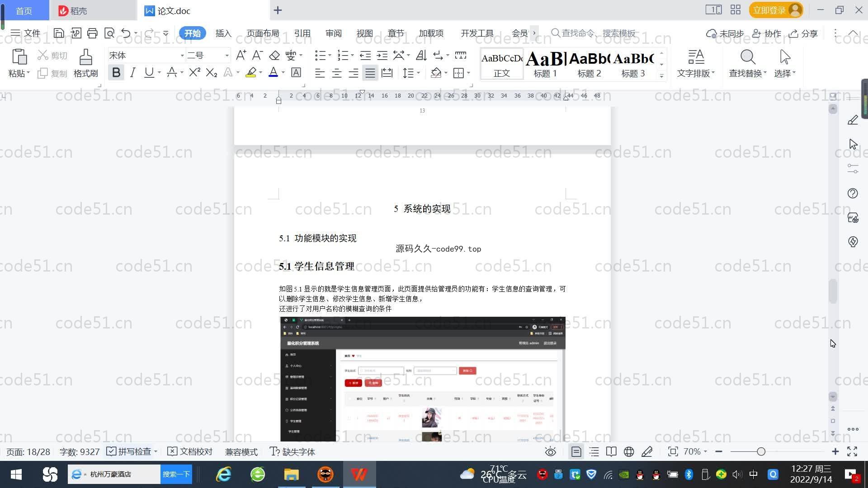Select the Format Painter tool

coord(85,63)
